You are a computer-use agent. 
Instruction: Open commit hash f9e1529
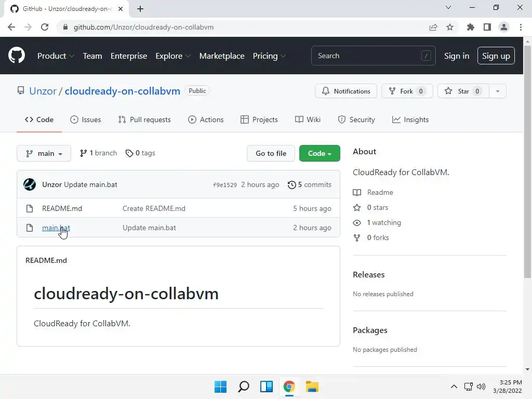point(224,185)
